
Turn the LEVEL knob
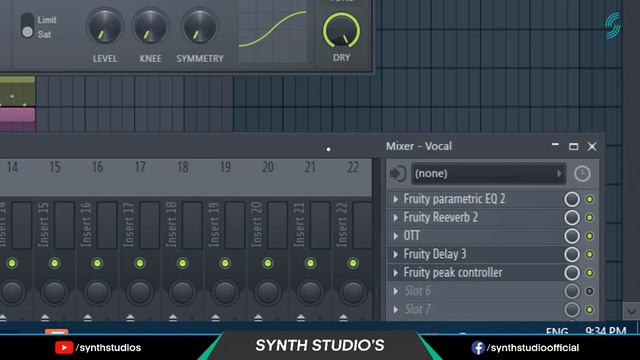tap(104, 27)
